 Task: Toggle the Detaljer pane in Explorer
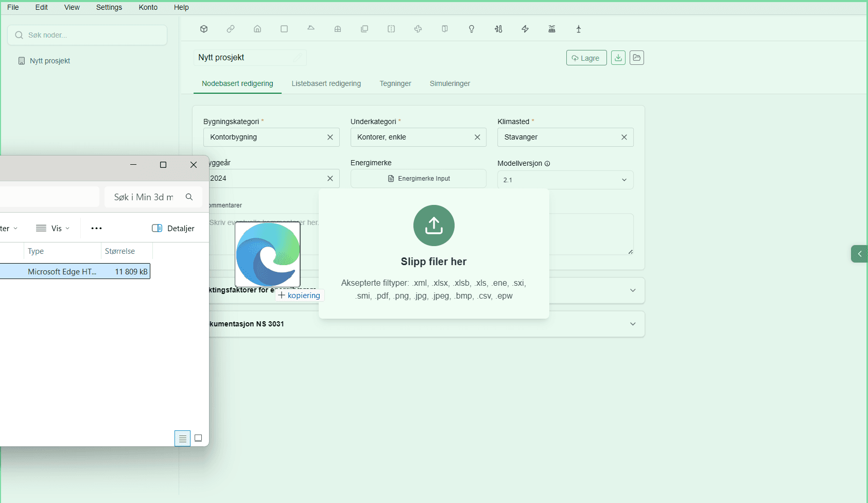click(173, 228)
